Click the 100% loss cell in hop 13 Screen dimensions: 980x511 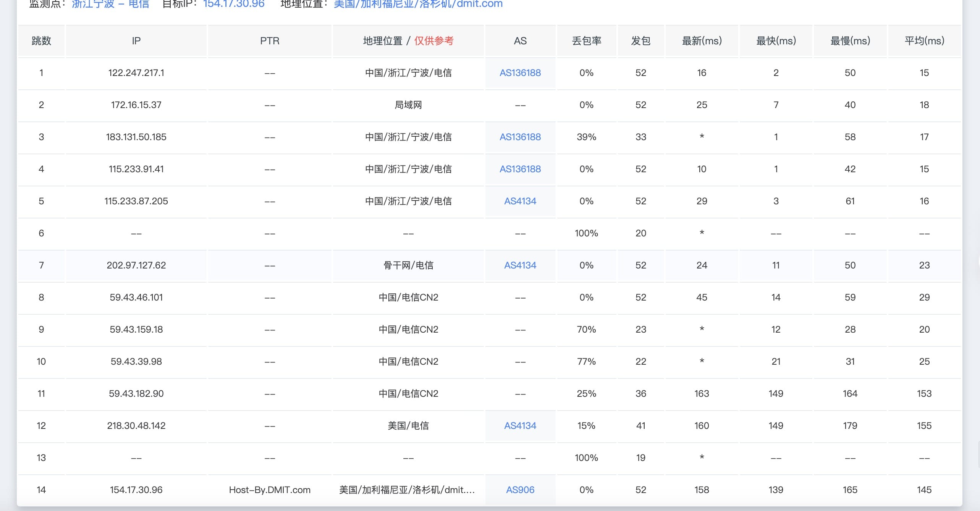pyautogui.click(x=586, y=458)
